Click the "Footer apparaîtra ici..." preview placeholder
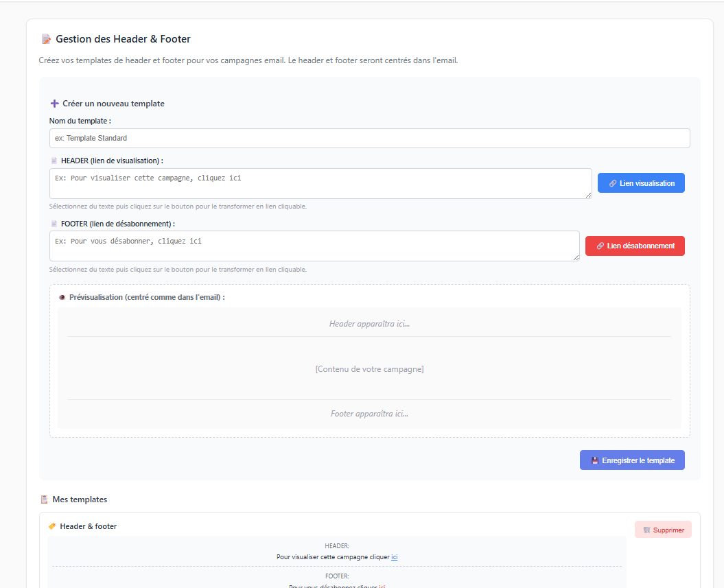The height and width of the screenshot is (588, 724). [369, 414]
